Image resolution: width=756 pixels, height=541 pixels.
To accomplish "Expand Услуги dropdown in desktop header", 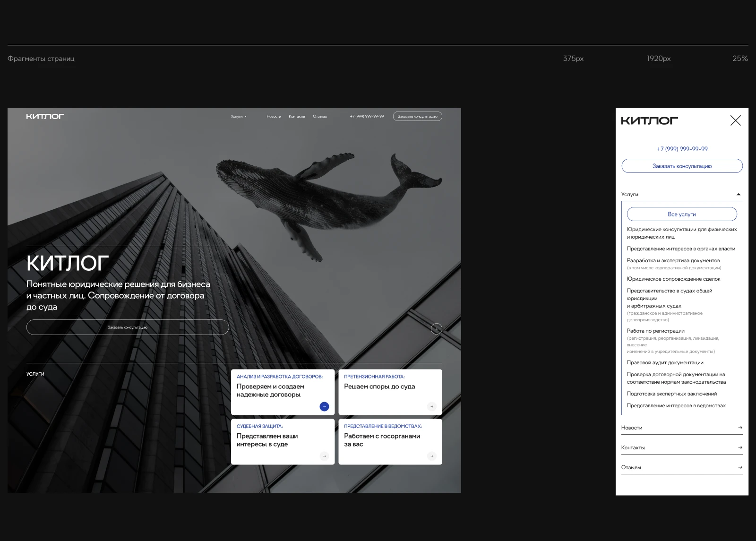I will pos(239,116).
